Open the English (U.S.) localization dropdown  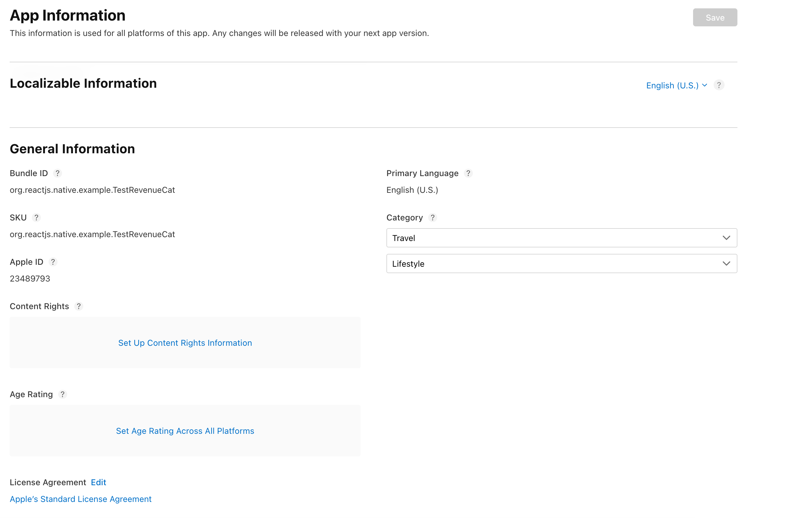[x=676, y=85]
